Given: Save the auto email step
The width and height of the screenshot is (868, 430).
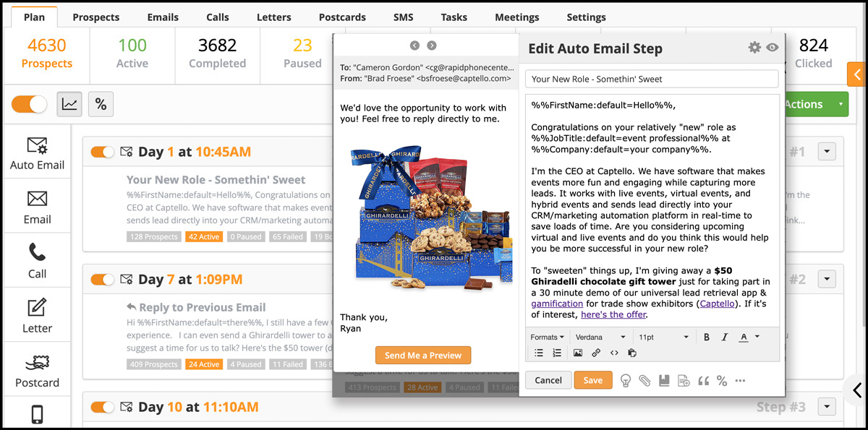Looking at the screenshot, I should pyautogui.click(x=593, y=380).
